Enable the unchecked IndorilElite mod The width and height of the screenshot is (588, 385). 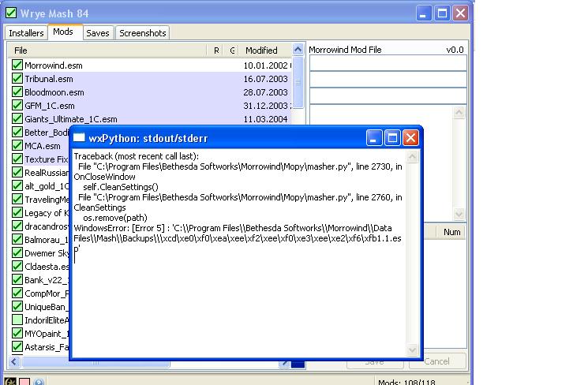click(x=17, y=320)
